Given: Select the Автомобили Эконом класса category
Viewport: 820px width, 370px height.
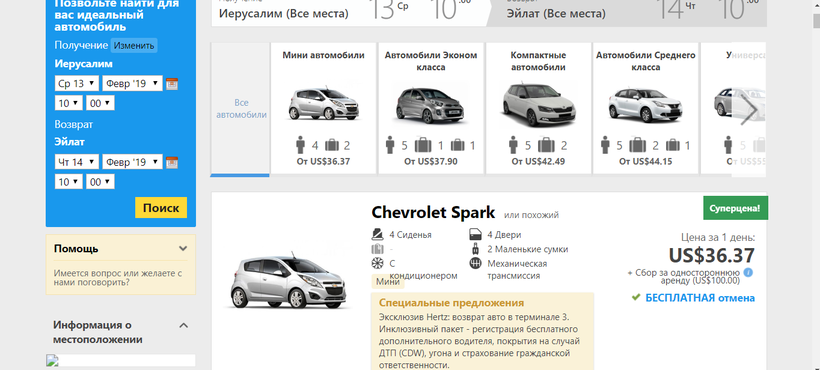Looking at the screenshot, I should (431, 108).
